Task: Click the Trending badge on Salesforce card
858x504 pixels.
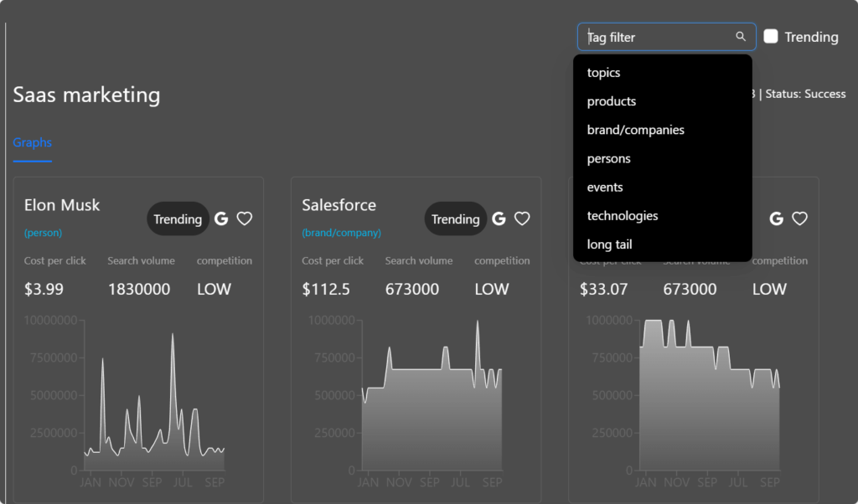Action: click(x=455, y=219)
